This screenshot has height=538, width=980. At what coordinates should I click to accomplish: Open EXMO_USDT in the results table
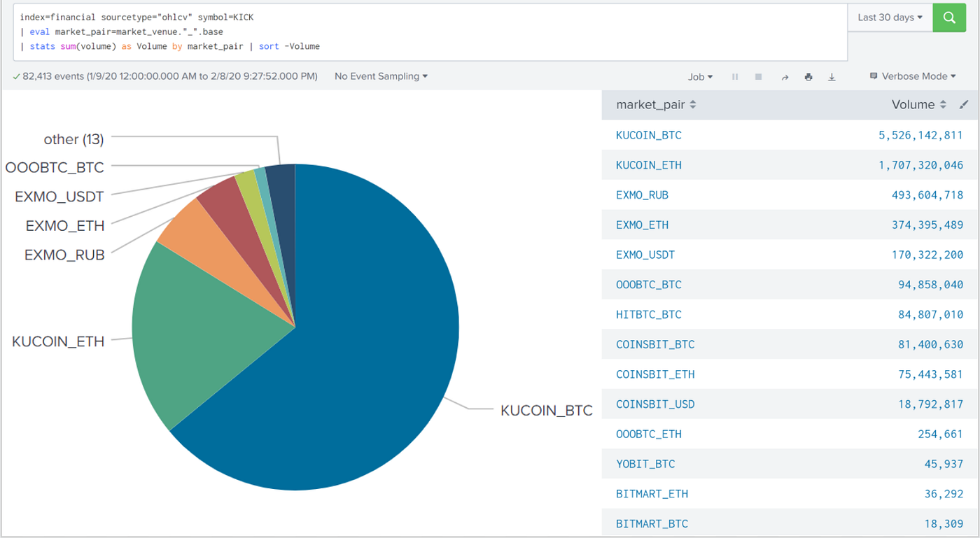coord(645,255)
